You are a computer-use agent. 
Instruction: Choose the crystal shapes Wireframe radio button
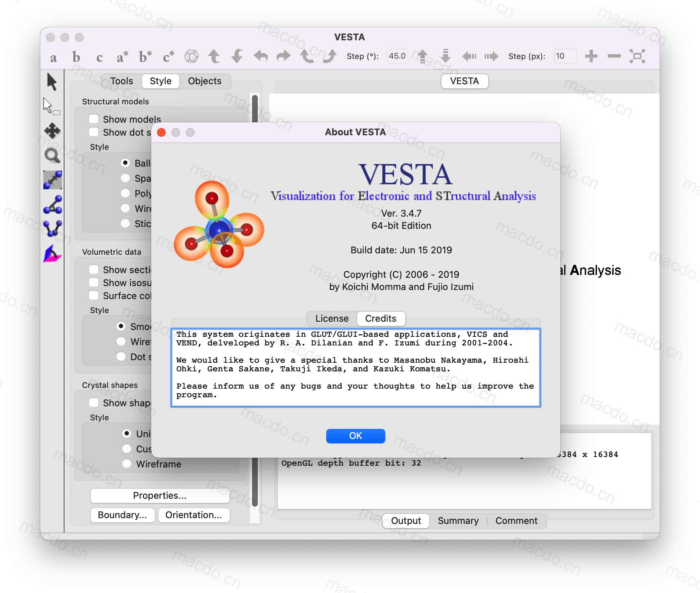coord(127,464)
